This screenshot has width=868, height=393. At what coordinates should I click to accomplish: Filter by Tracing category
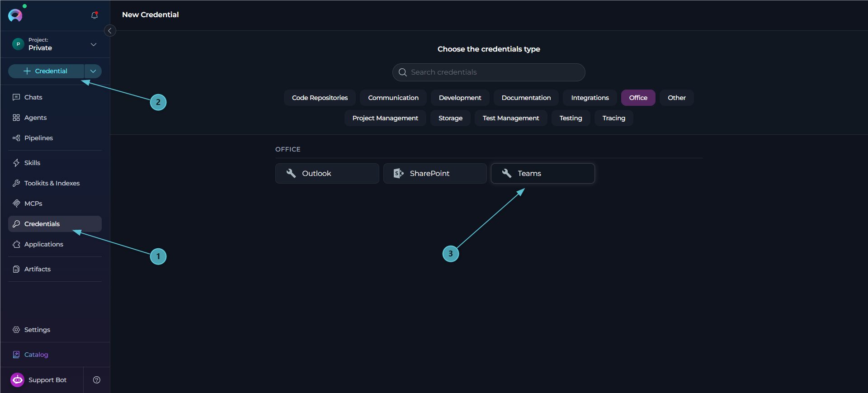[613, 118]
